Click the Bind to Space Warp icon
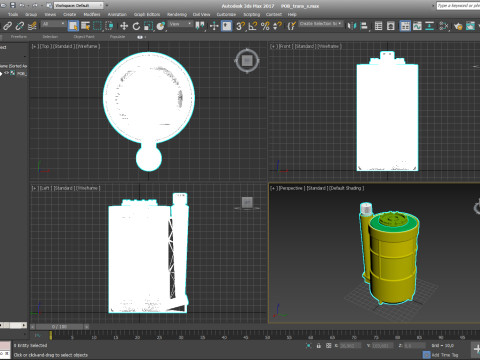Screen dimensions: 480x360 (x=32, y=26)
